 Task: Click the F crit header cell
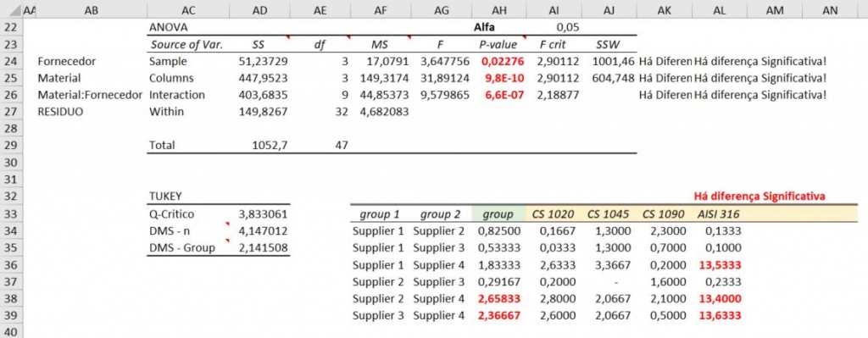tap(554, 44)
